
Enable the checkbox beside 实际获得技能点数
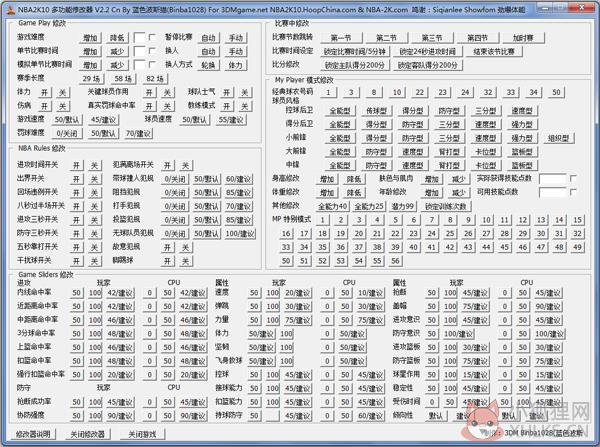[573, 178]
